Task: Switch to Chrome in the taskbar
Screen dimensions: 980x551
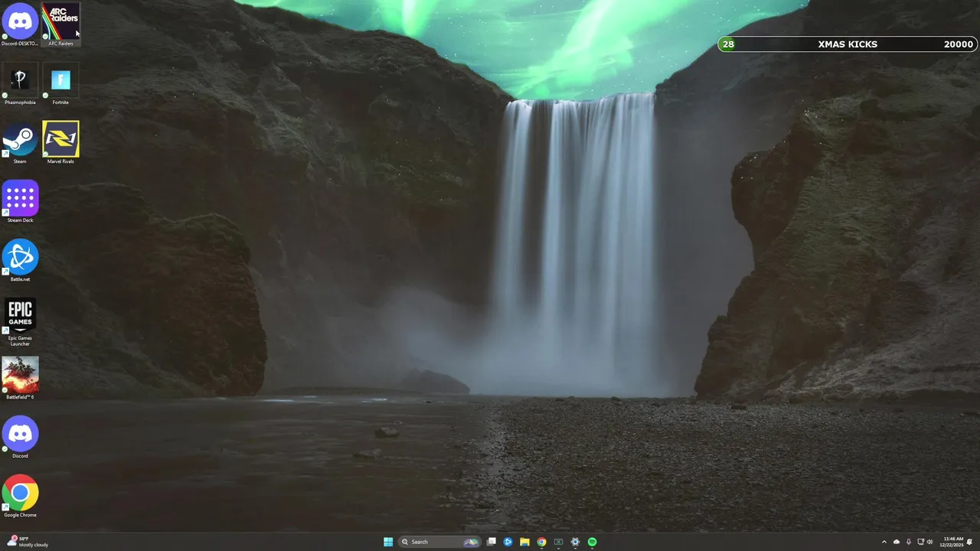Action: [541, 542]
